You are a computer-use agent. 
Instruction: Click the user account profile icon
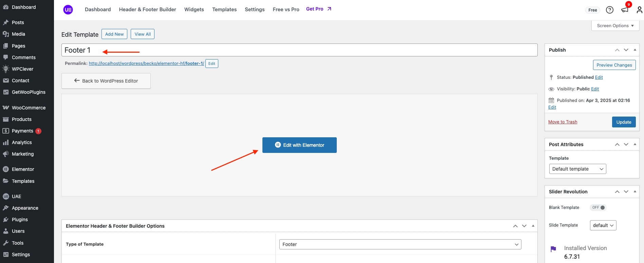pos(639,10)
